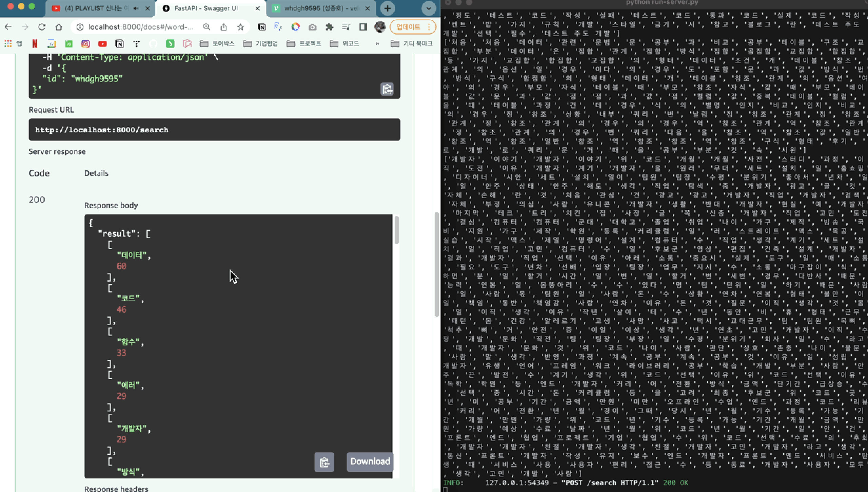Bookmark this page with star icon
The height and width of the screenshot is (492, 868).
click(x=240, y=27)
